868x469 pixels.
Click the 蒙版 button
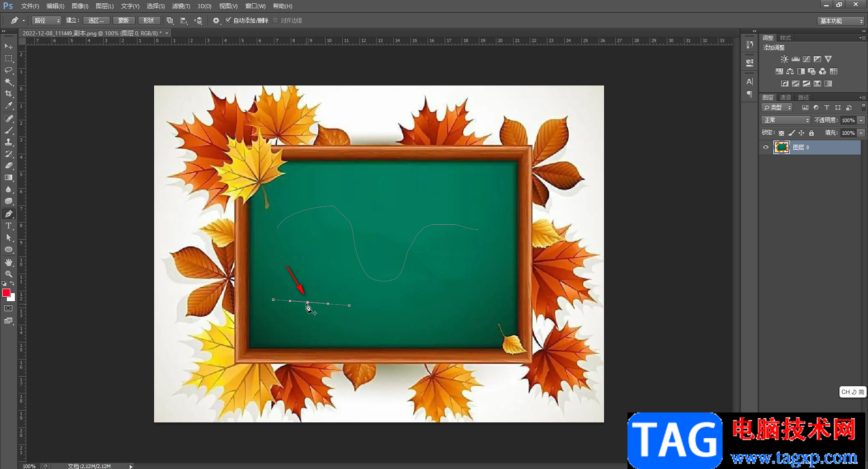coord(123,20)
